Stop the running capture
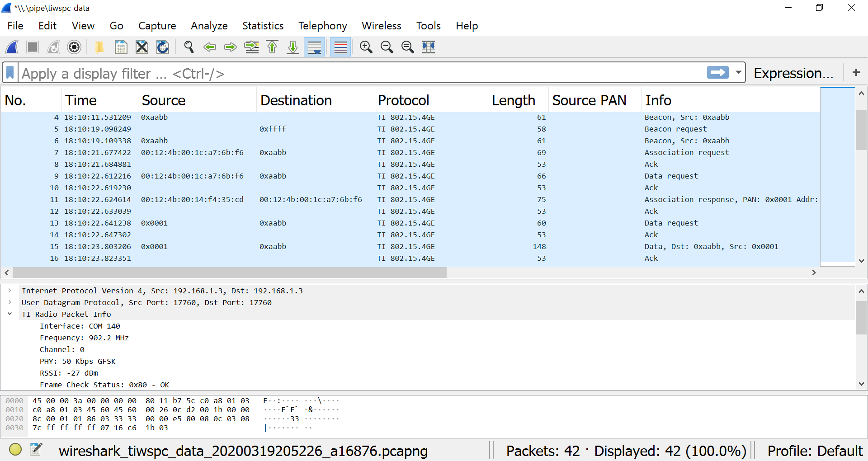The image size is (868, 461). (x=33, y=47)
